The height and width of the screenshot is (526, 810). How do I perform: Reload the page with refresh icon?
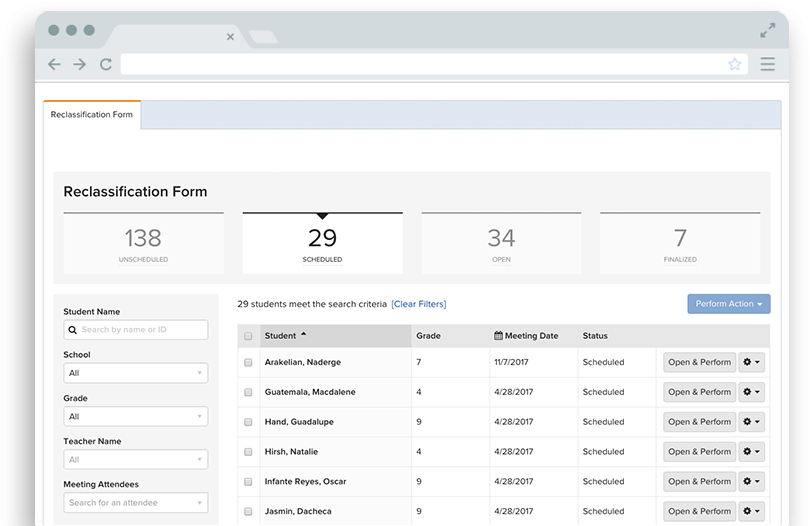pyautogui.click(x=106, y=64)
